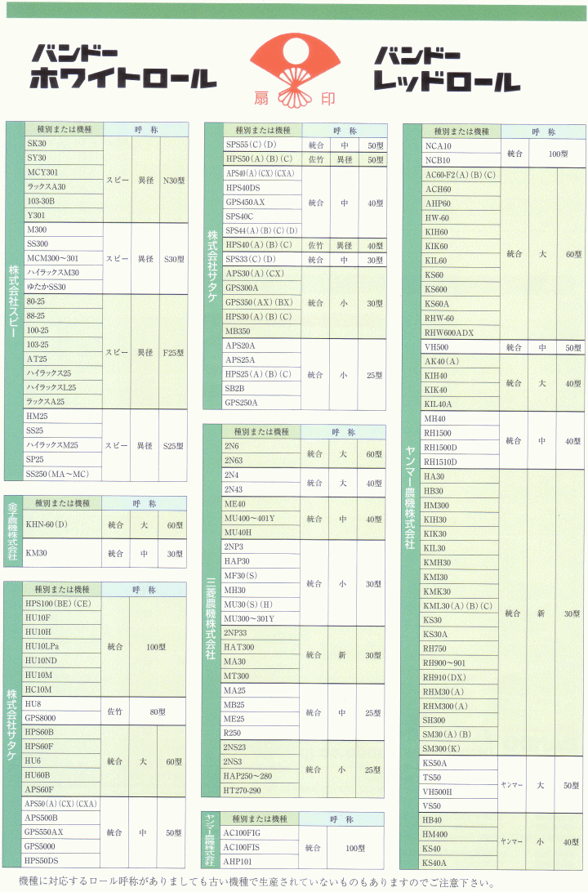
Task: Click the APS40(A)(CX)(CXA) entry
Action: (x=263, y=173)
